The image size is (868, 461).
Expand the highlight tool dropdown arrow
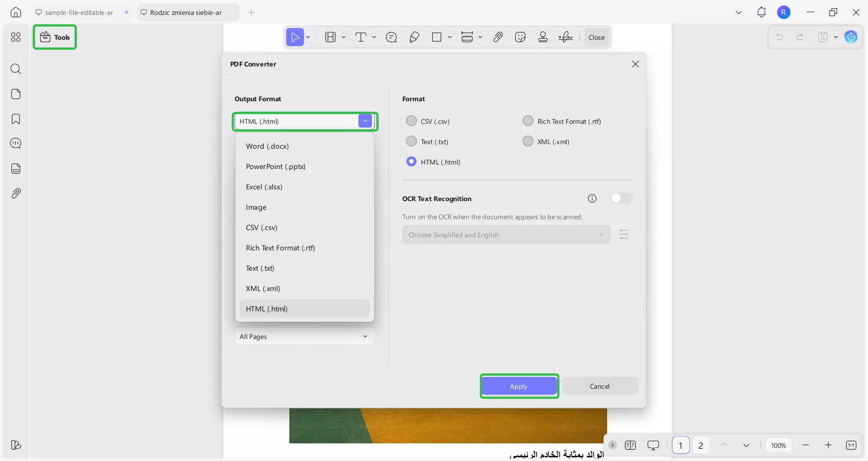click(344, 37)
